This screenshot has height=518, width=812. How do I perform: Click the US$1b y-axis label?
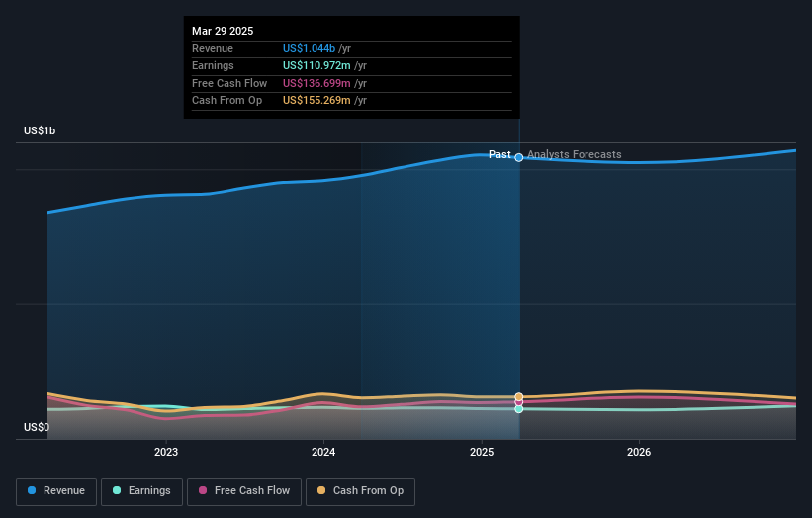[x=40, y=130]
